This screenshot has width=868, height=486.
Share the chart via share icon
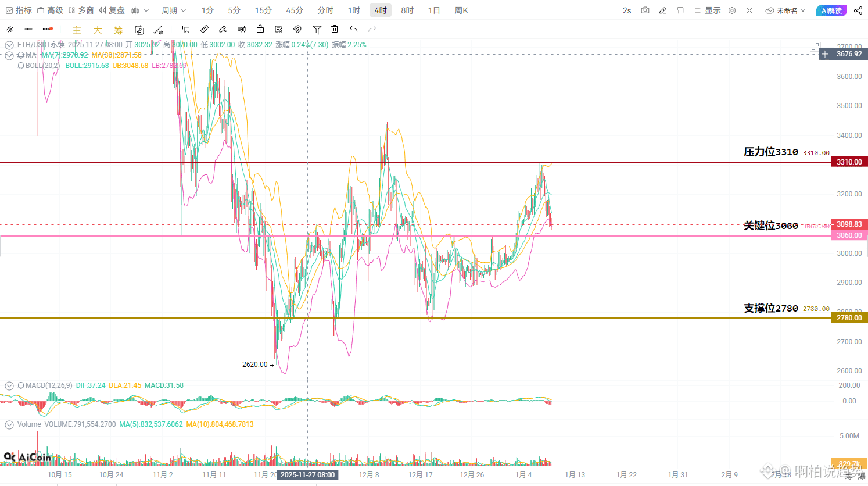pyautogui.click(x=858, y=10)
